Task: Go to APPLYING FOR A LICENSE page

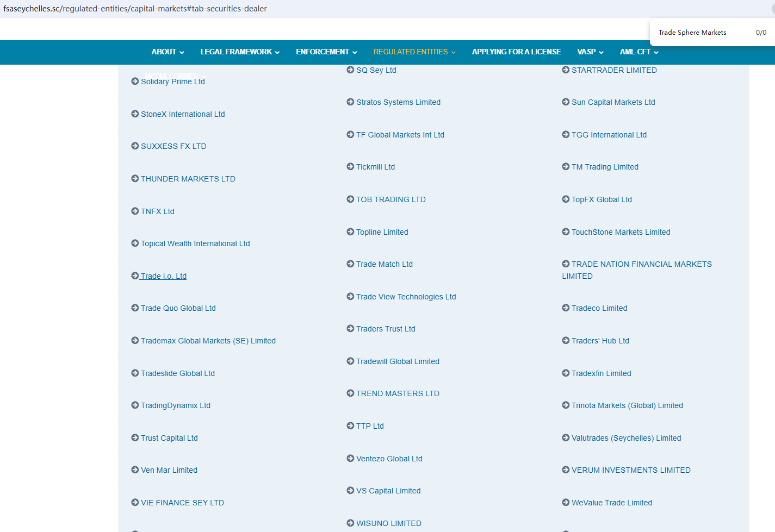Action: 516,52
